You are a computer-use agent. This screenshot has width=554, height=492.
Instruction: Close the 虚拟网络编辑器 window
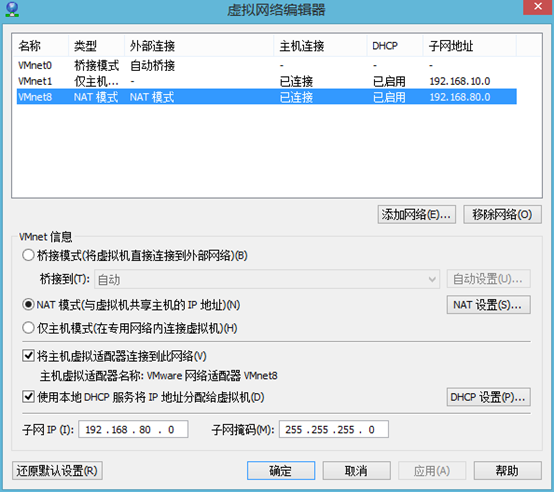[538, 7]
